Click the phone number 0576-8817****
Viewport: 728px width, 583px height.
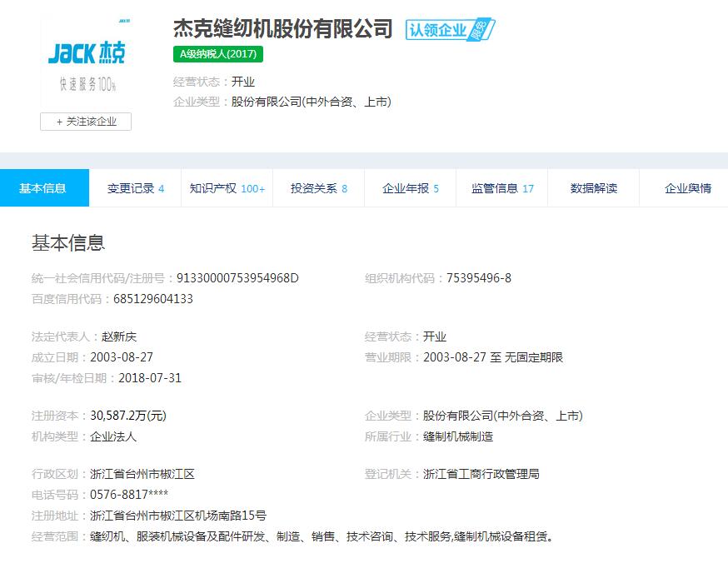(129, 495)
